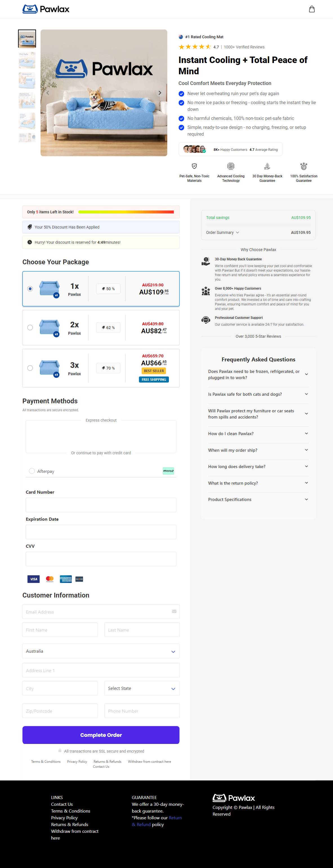Open the Australia country dropdown
The height and width of the screenshot is (868, 333).
pos(101,651)
